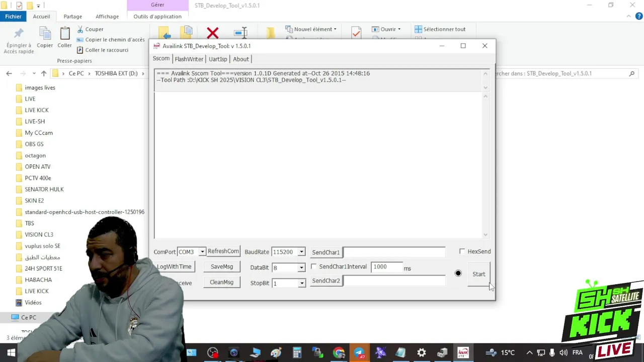Collapse the Explorer ribbon chevron

click(x=627, y=16)
